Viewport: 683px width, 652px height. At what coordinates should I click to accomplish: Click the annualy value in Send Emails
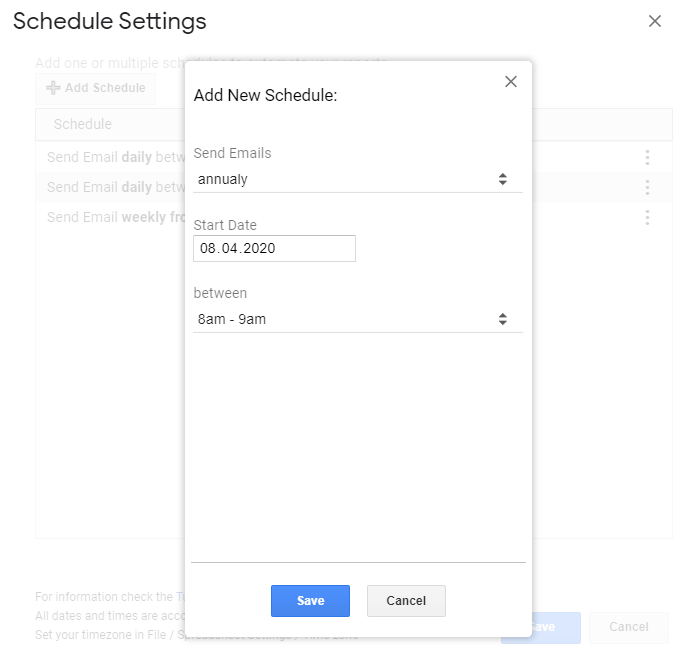(224, 179)
